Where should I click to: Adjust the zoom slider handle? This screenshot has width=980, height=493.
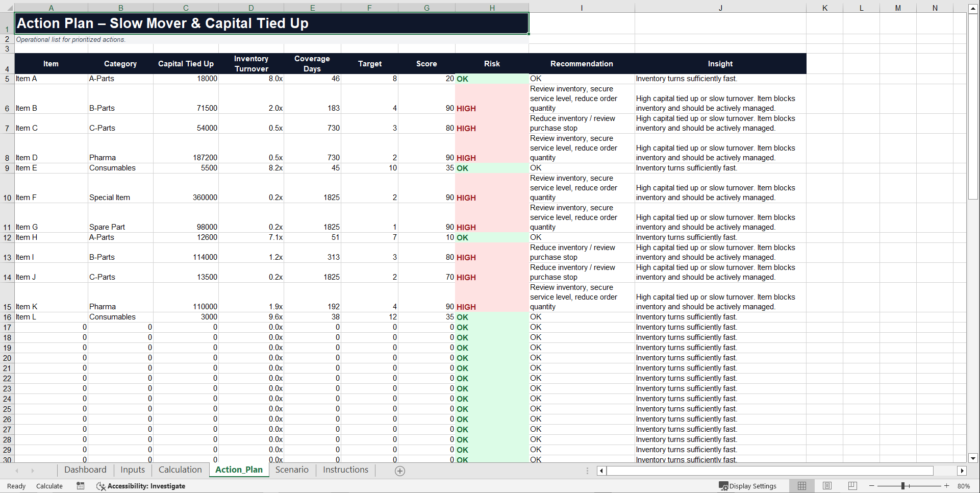(x=902, y=486)
